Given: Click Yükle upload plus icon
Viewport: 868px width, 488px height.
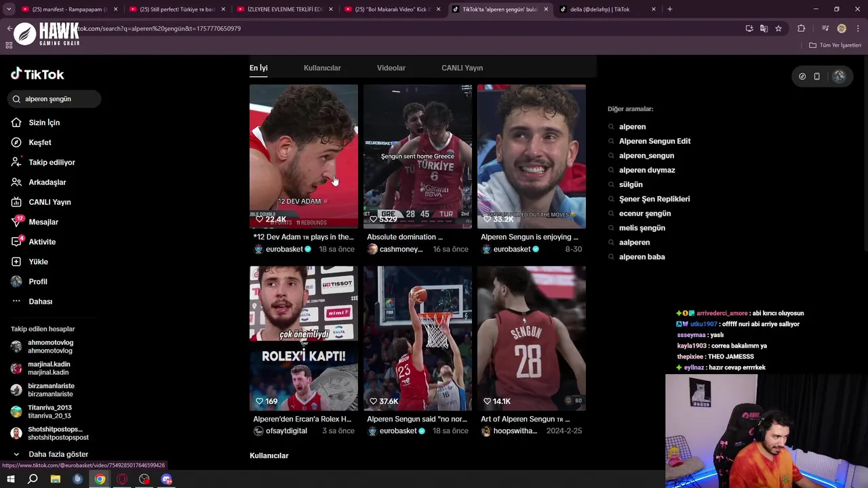Looking at the screenshot, I should [16, 262].
